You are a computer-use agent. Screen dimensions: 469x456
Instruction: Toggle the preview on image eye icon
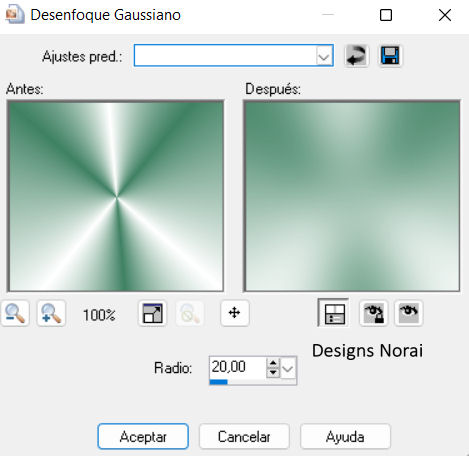tap(409, 313)
